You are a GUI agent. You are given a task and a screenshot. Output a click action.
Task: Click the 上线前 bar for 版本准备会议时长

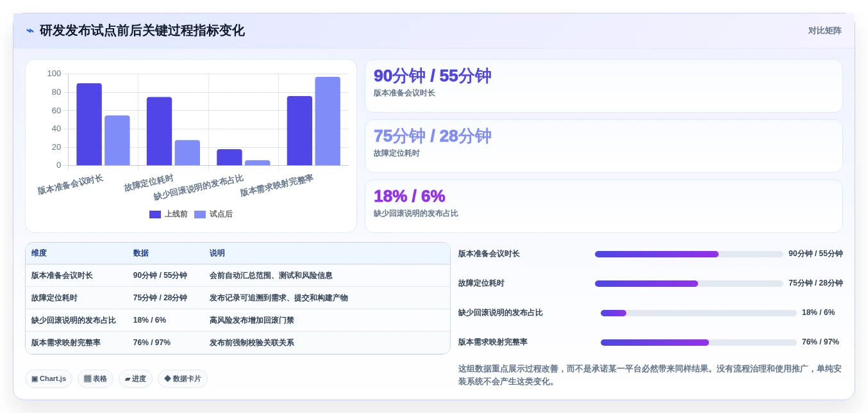(89, 124)
